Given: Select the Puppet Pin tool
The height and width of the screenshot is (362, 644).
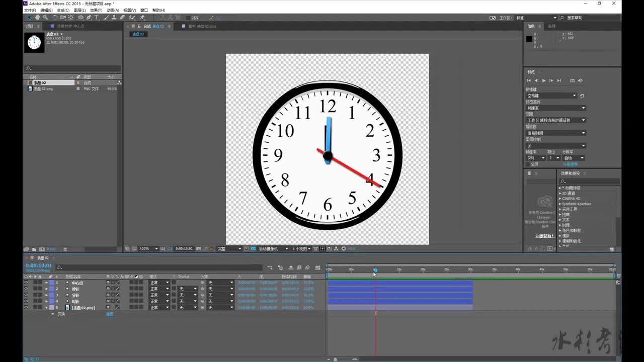Looking at the screenshot, I should [142, 18].
